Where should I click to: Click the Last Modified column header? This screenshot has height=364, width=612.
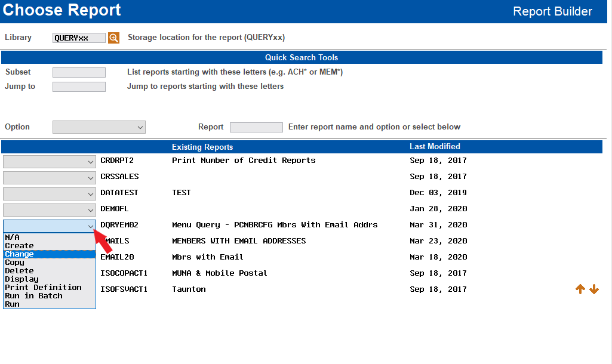(435, 147)
